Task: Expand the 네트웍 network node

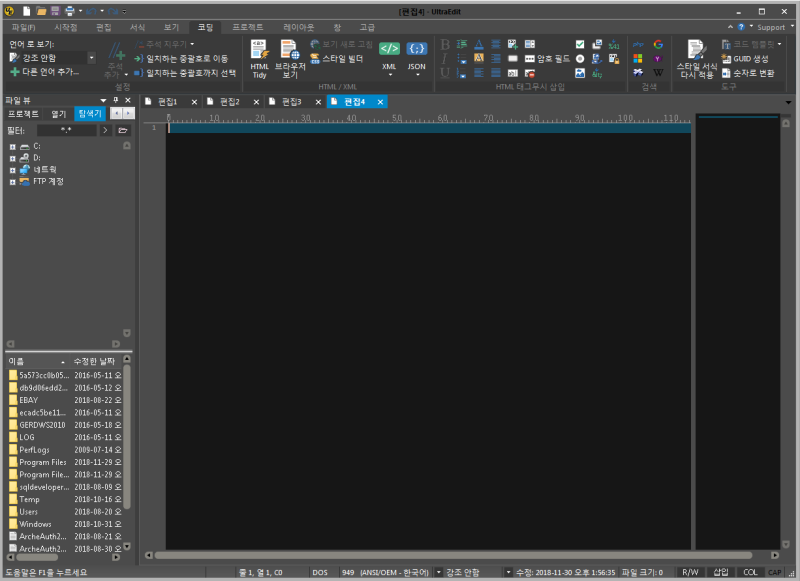Action: coord(13,170)
